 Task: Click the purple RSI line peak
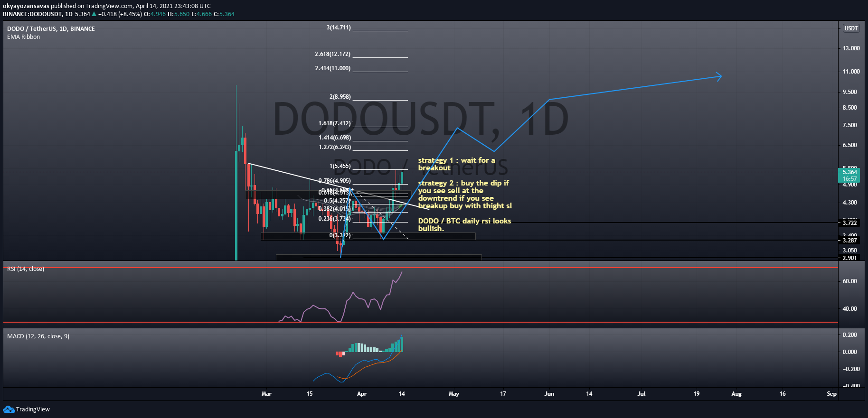(x=402, y=272)
